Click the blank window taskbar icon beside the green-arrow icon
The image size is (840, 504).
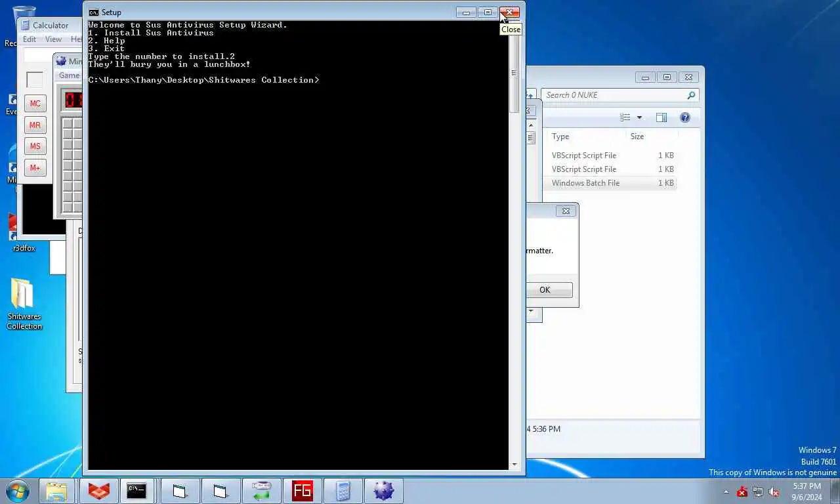220,491
